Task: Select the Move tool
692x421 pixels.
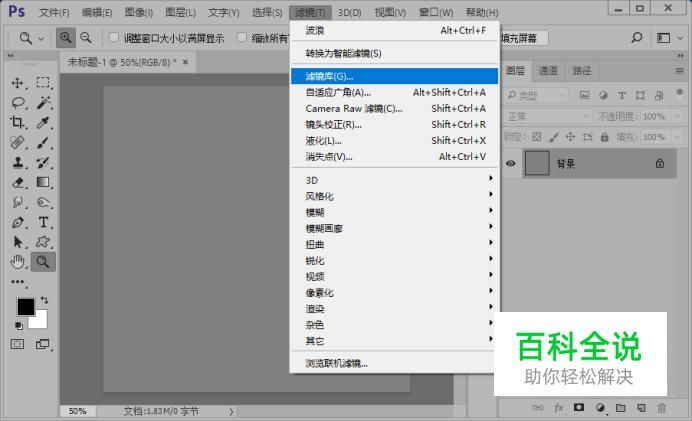Action: (x=17, y=83)
